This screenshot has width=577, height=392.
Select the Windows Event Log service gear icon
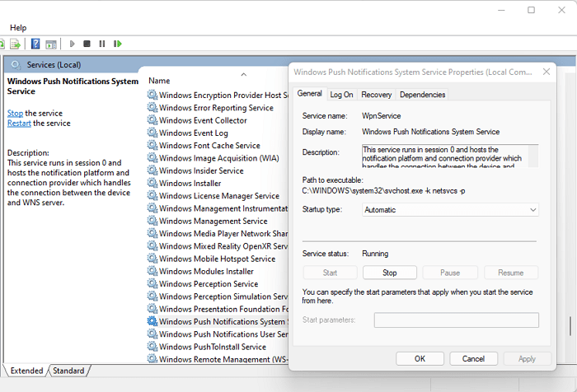152,133
